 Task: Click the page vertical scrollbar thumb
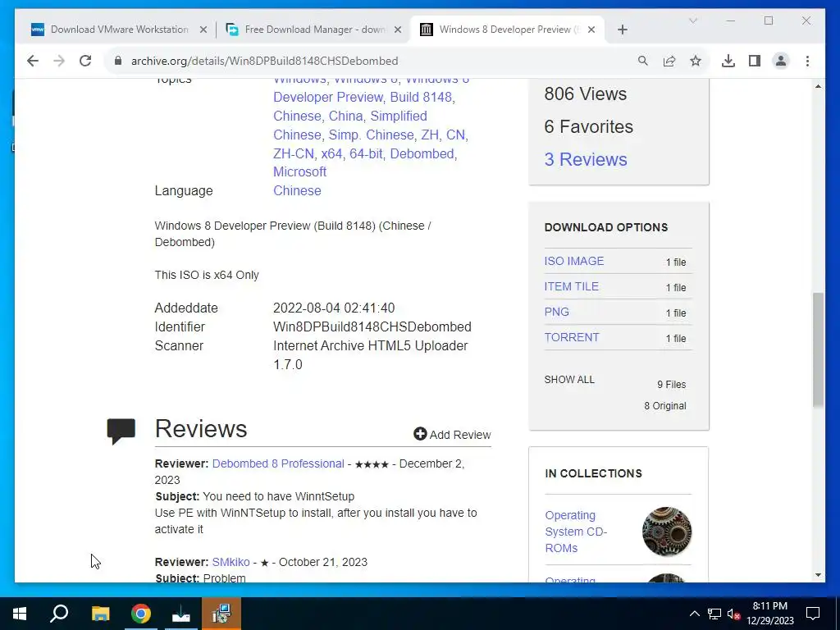point(818,349)
